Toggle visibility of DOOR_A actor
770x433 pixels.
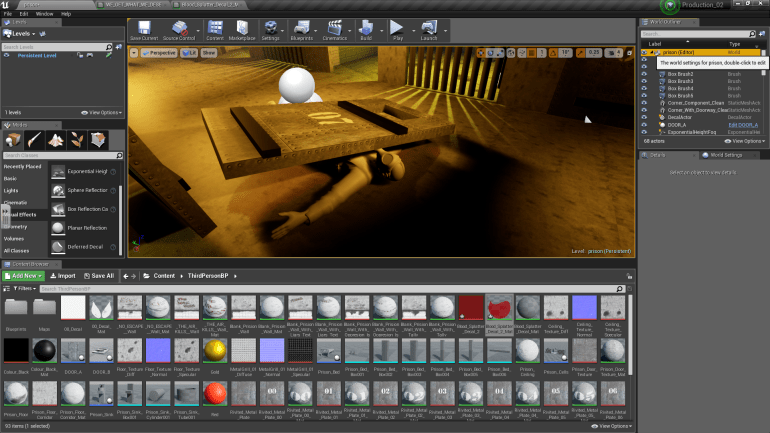(644, 125)
